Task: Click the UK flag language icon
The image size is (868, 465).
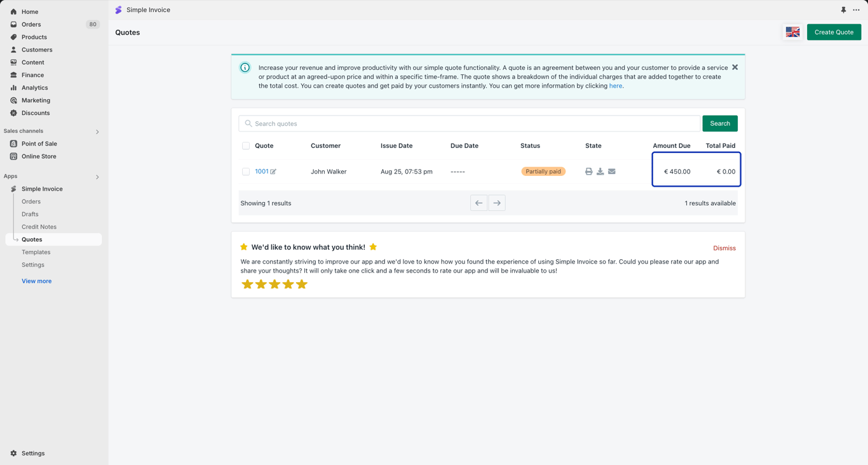Action: (792, 32)
